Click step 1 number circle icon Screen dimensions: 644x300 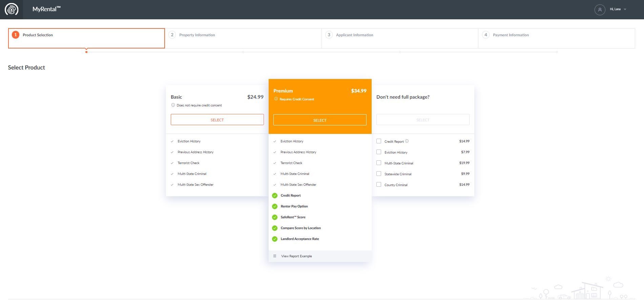point(15,35)
